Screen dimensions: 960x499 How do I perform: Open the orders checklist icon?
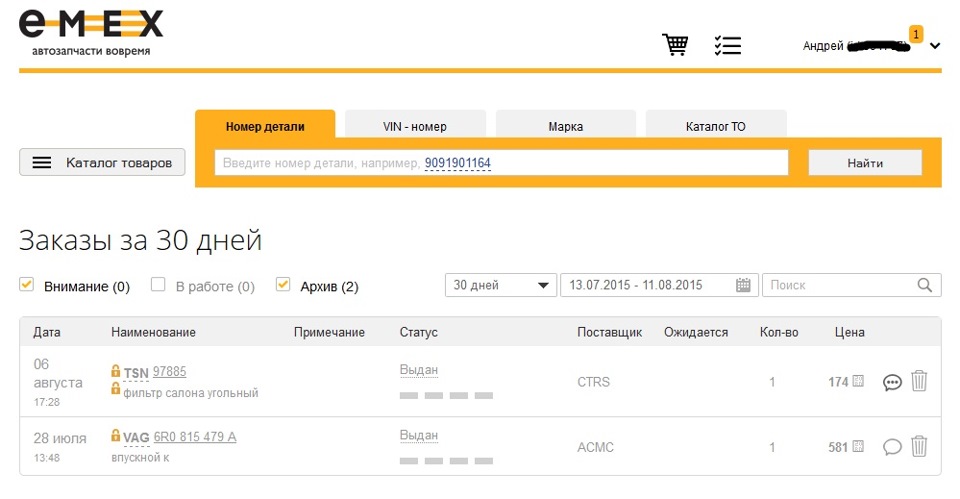(727, 45)
